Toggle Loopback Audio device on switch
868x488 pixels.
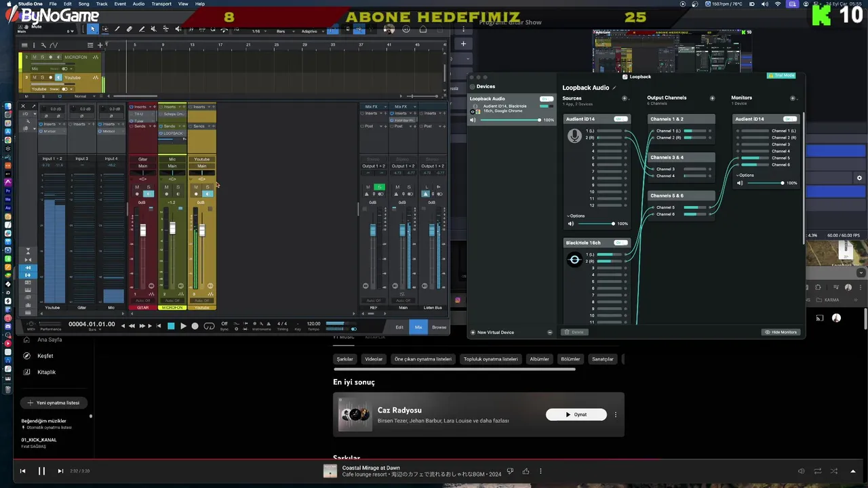click(x=546, y=99)
